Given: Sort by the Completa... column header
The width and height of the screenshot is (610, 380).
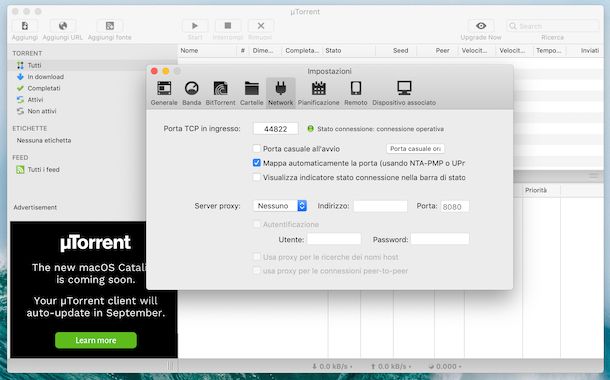Looking at the screenshot, I should [x=302, y=51].
